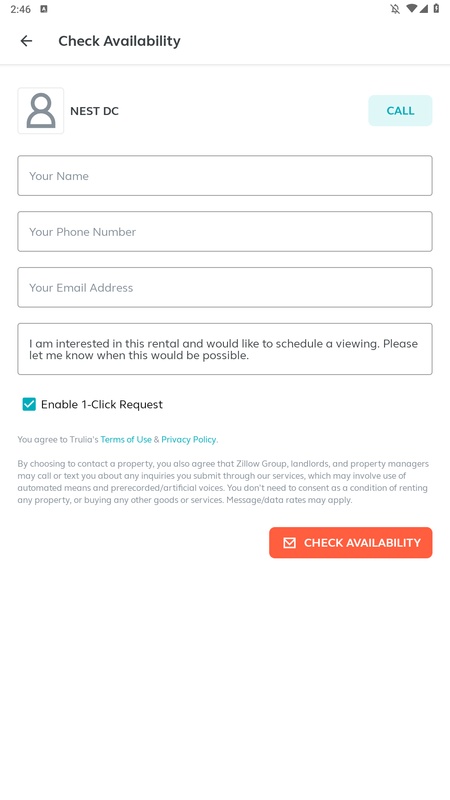450x800 pixels.
Task: Edit the rental viewing message box
Action: 225,349
